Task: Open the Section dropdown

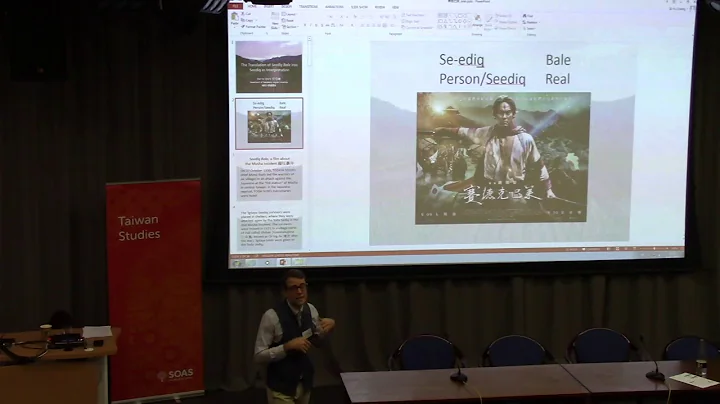Action: tap(290, 27)
